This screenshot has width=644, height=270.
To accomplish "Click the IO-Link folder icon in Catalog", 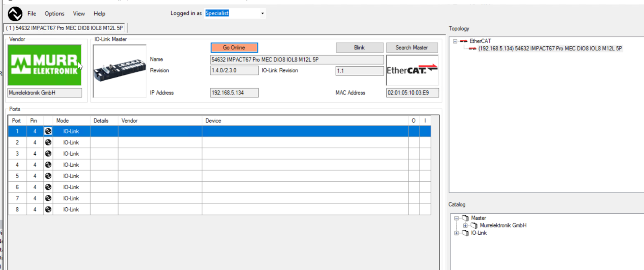I will (x=465, y=233).
